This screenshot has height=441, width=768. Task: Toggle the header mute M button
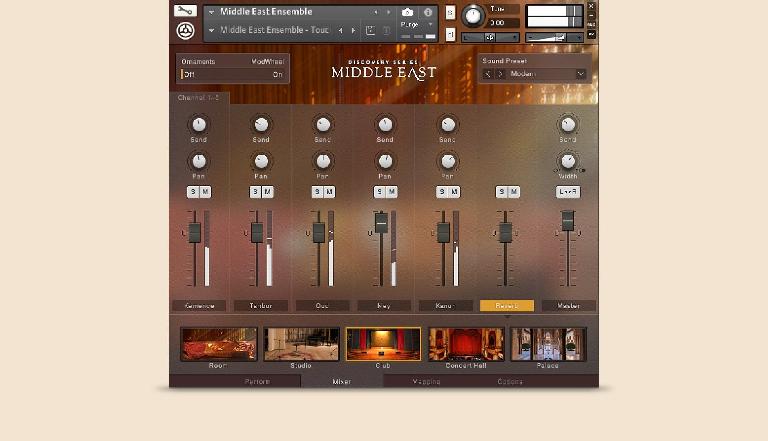pyautogui.click(x=450, y=34)
